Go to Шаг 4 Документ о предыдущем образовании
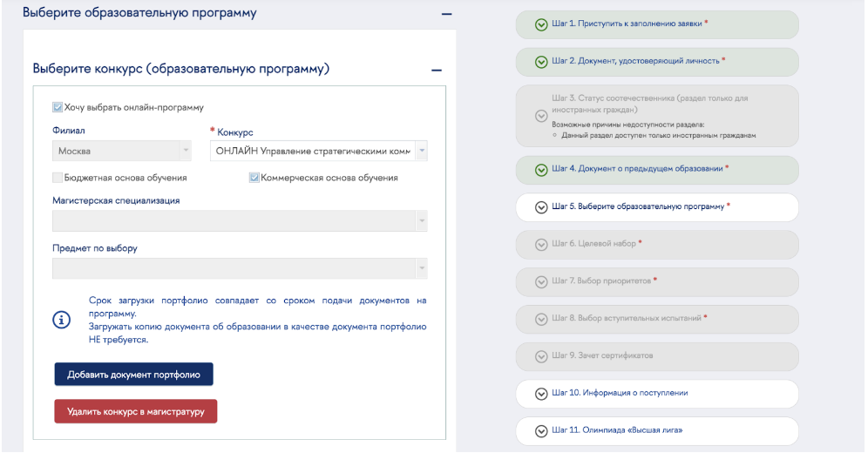868x453 pixels. pos(657,170)
